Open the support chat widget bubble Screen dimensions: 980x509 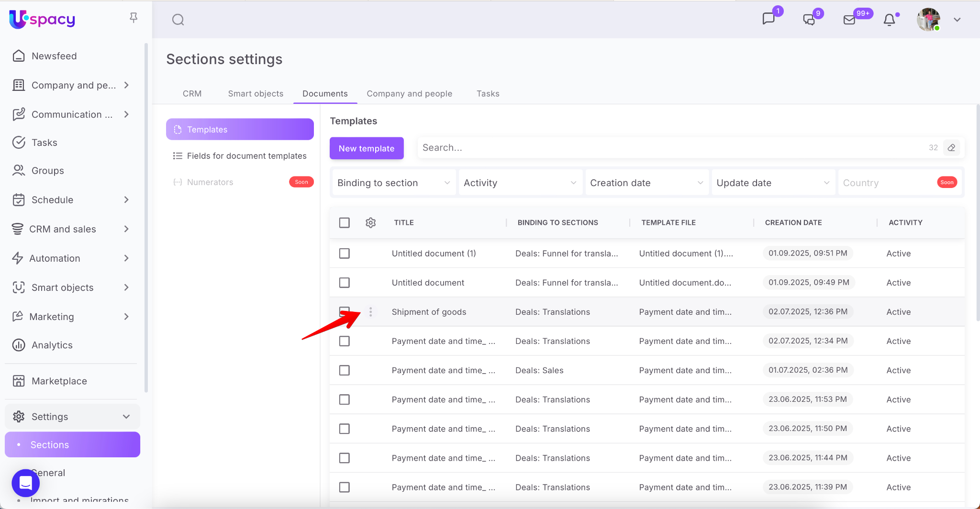(x=26, y=483)
